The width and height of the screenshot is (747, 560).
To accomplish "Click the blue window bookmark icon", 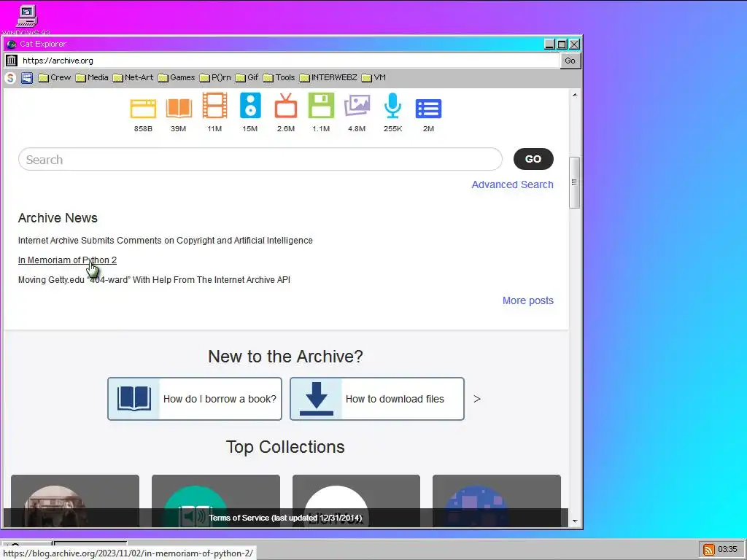I will [27, 77].
